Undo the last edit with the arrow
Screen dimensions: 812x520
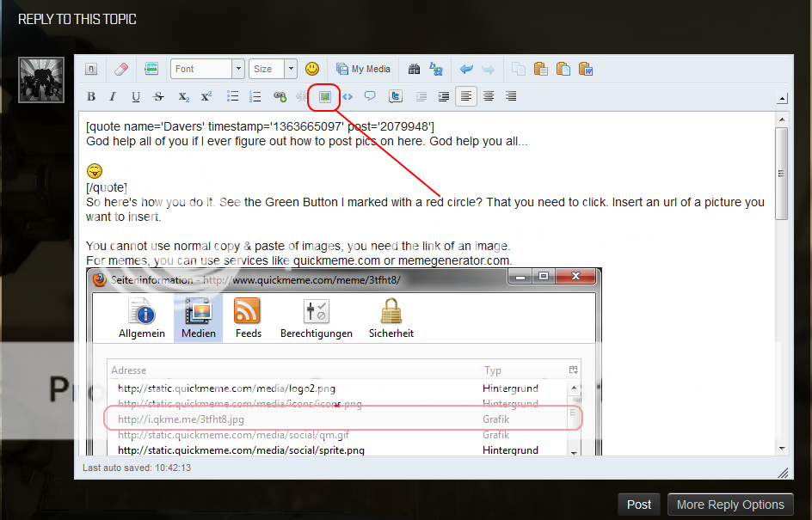(x=466, y=69)
